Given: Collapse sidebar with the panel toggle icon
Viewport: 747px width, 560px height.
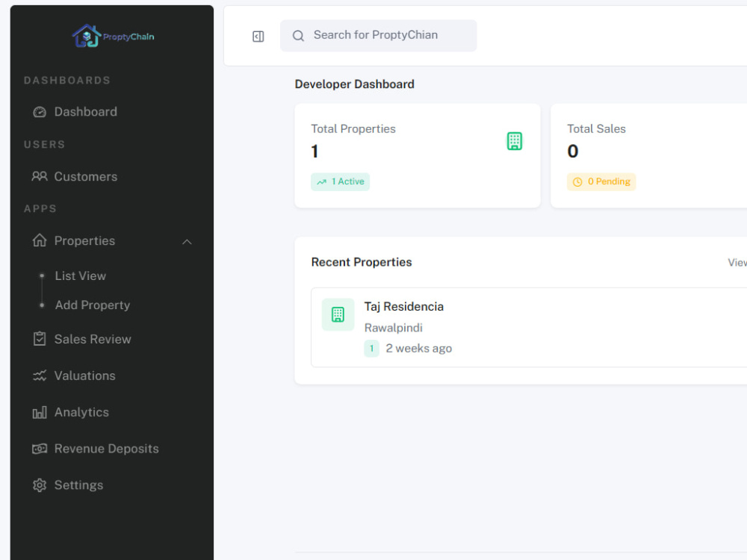Looking at the screenshot, I should point(258,36).
